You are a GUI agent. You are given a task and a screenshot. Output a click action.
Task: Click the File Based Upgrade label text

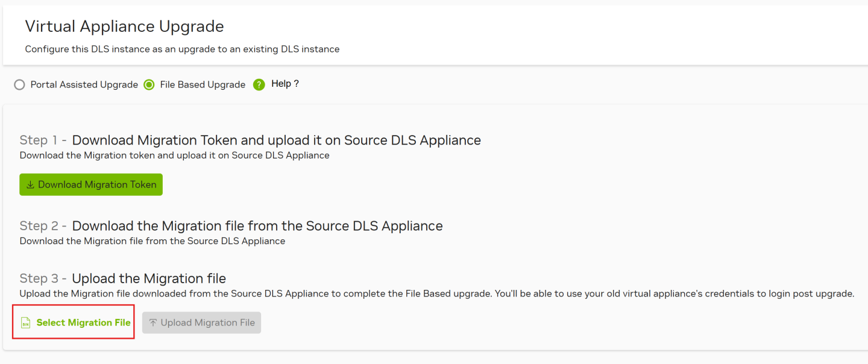(x=203, y=85)
